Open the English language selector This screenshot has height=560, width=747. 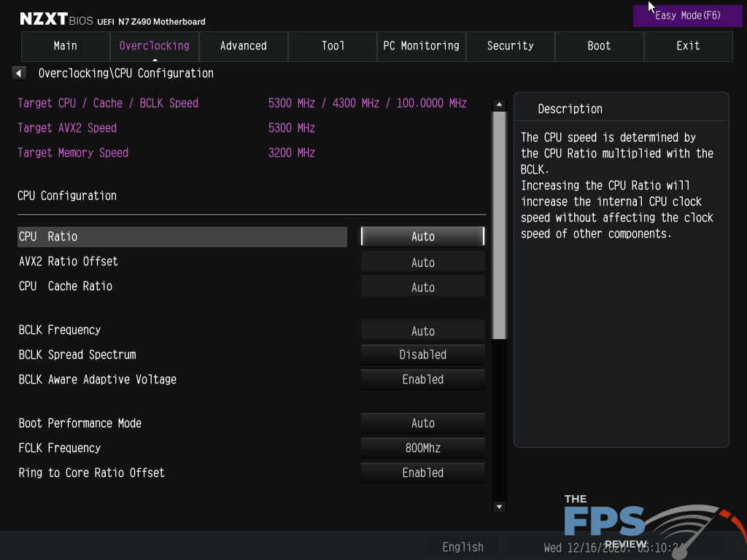[462, 546]
